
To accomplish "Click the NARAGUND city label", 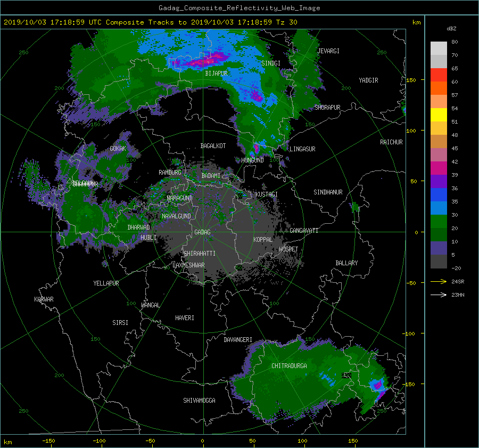I will coord(180,198).
